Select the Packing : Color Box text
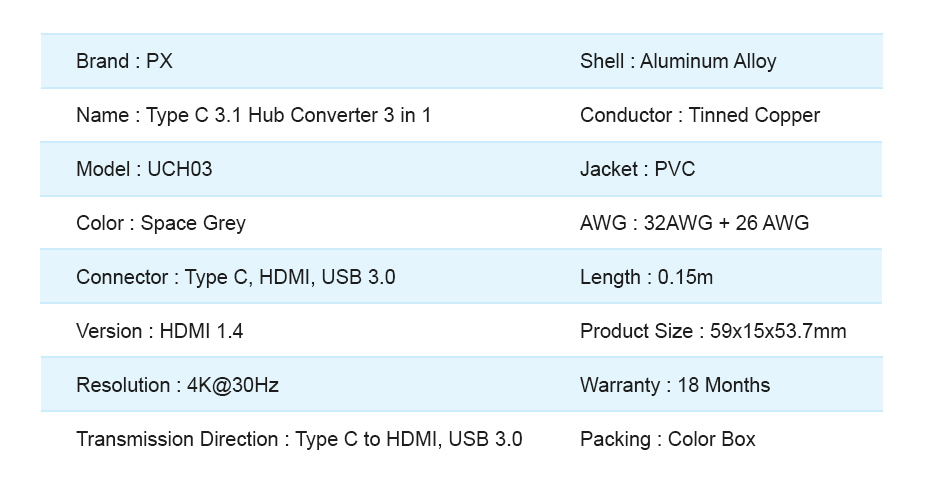930x478 pixels. (x=668, y=439)
